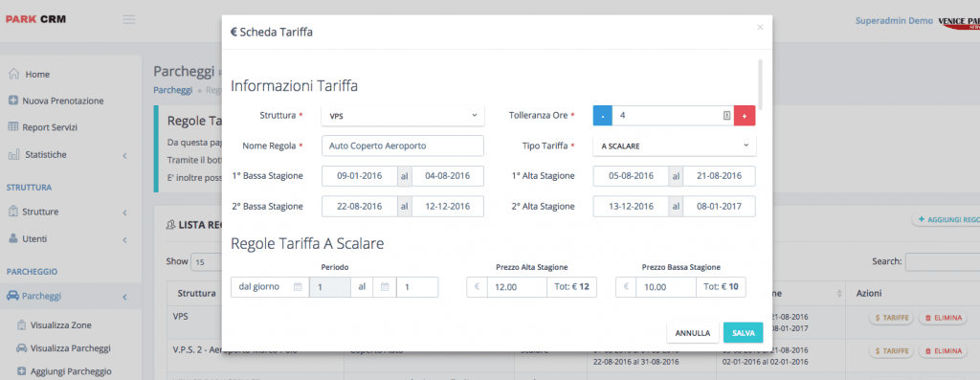Click the Euro icon in Alta Stagione price
Image resolution: width=980 pixels, height=380 pixels.
click(x=477, y=287)
